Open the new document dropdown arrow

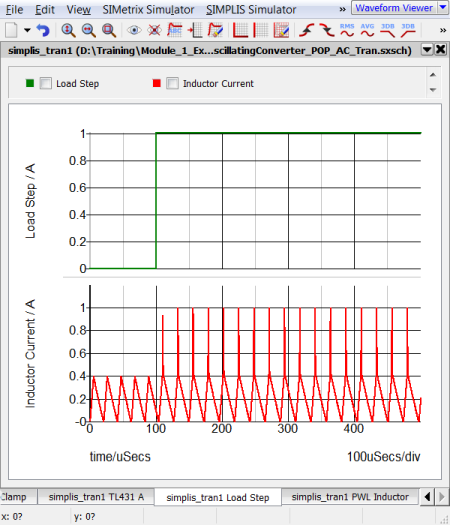coord(27,30)
